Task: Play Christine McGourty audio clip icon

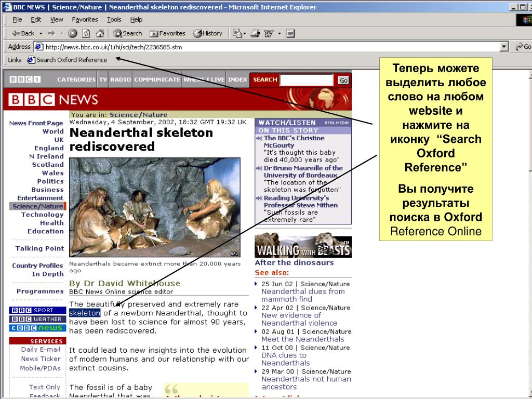Action: pyautogui.click(x=259, y=138)
